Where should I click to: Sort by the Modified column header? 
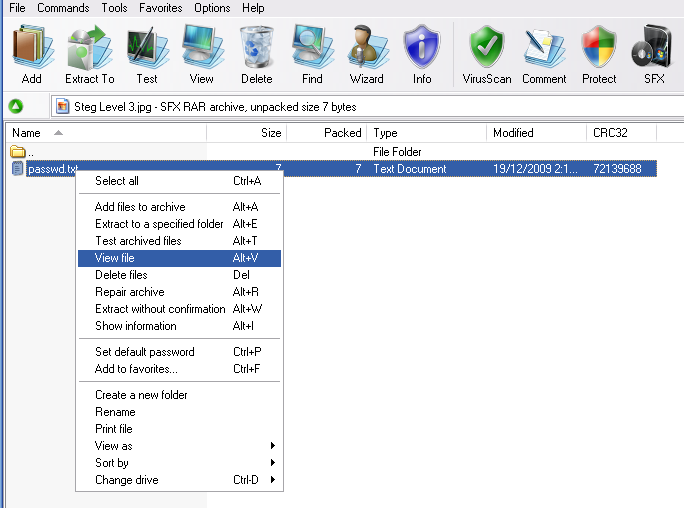[x=537, y=133]
